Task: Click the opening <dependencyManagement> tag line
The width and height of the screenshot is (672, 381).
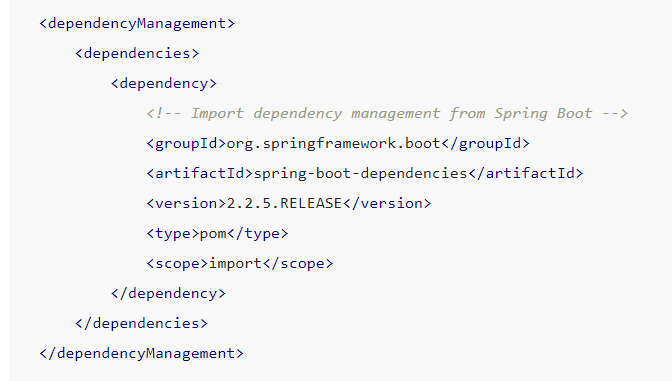Action: click(137, 24)
